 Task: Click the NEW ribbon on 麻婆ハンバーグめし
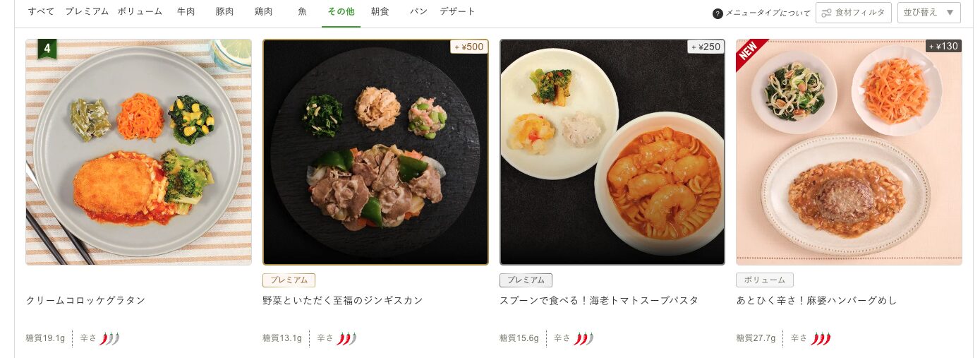click(x=749, y=52)
